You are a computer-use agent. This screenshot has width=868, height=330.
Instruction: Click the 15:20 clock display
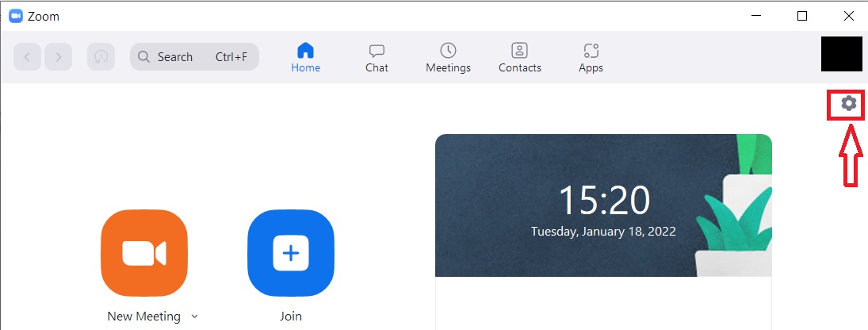click(x=604, y=200)
